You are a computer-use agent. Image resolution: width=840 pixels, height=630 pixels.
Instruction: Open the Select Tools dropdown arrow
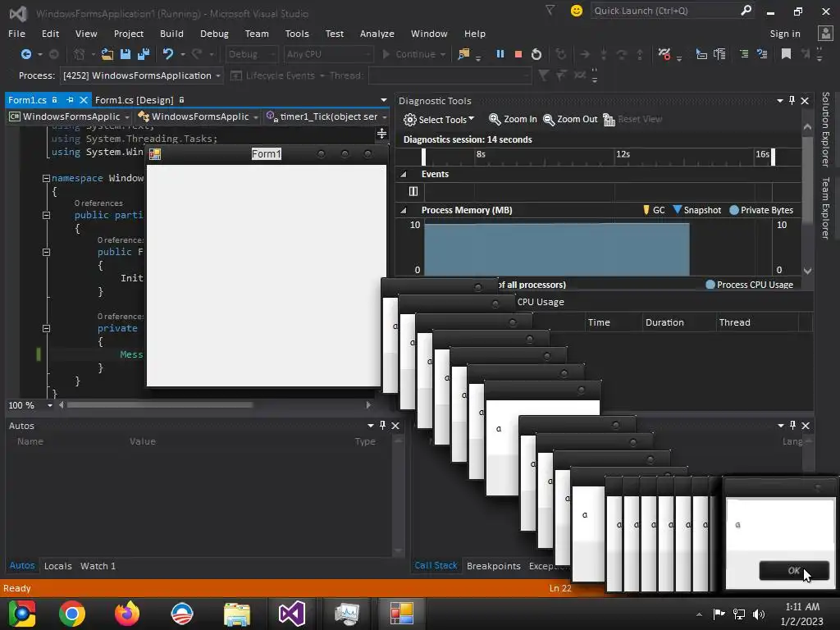tap(472, 118)
